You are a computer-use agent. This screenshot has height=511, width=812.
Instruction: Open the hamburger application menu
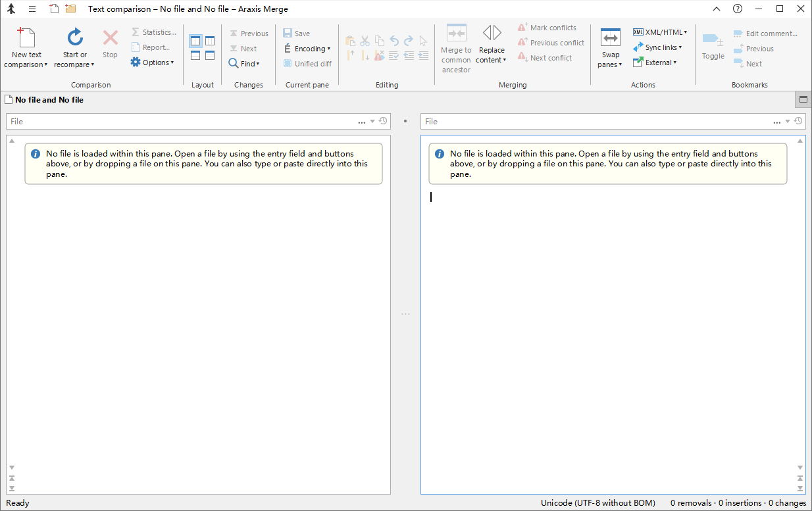click(x=32, y=9)
